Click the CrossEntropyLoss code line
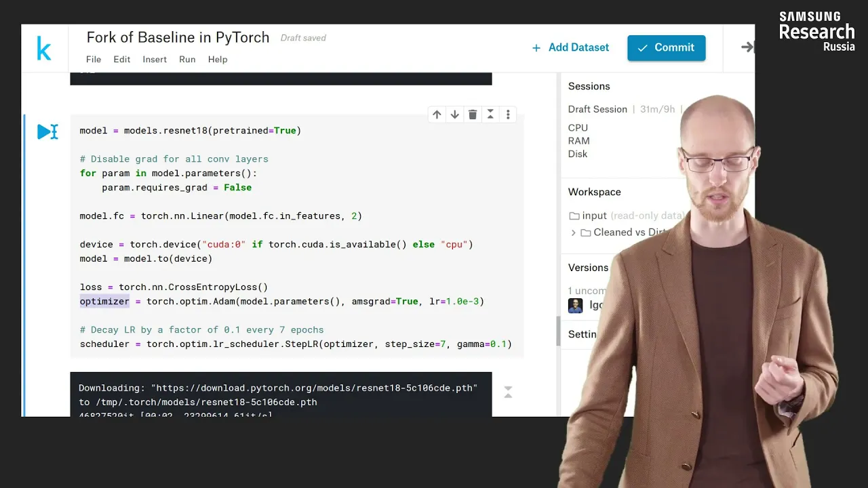The height and width of the screenshot is (488, 868). pos(174,287)
